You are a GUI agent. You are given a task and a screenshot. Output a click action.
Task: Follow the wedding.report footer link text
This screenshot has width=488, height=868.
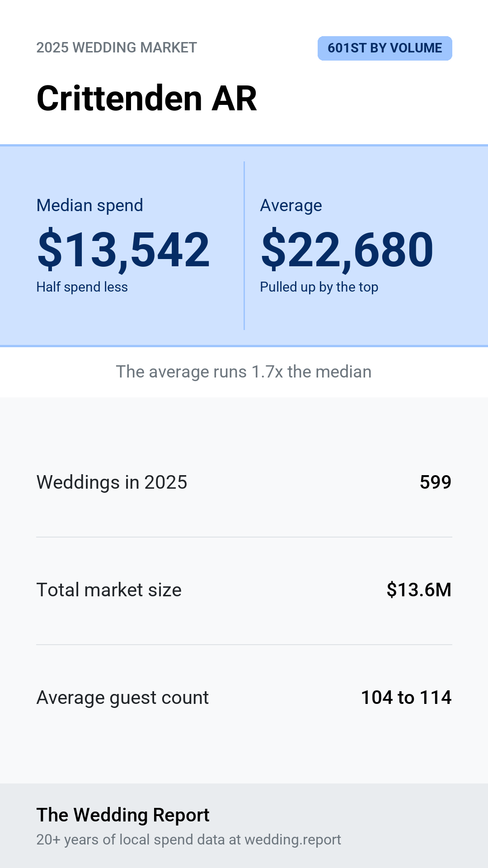pyautogui.click(x=293, y=840)
